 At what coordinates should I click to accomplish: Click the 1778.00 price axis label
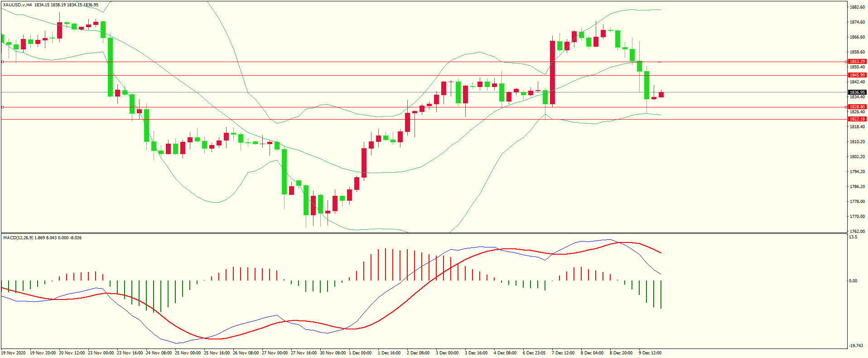coord(858,202)
